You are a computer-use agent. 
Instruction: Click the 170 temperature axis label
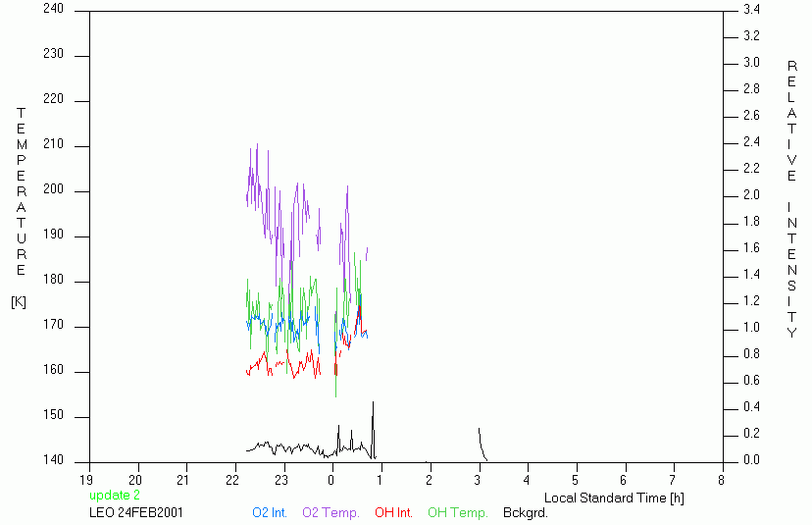click(x=53, y=325)
